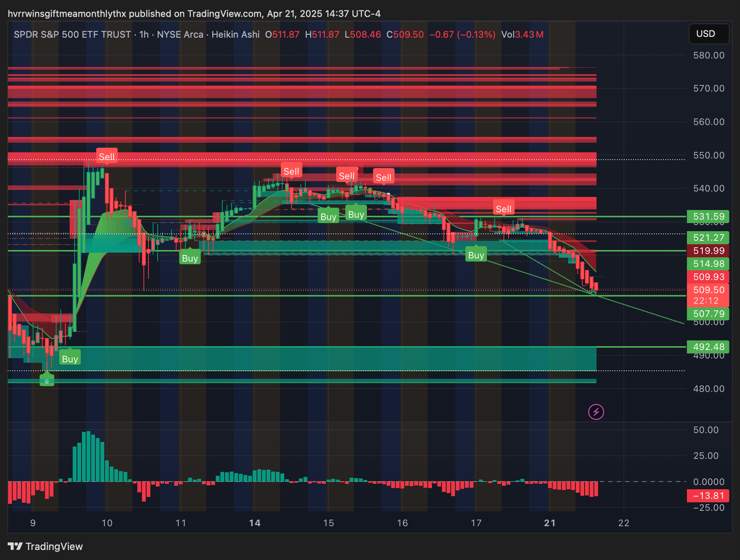Screen dimensions: 740x560
Task: Click date 16 on the time axis
Action: pos(402,523)
